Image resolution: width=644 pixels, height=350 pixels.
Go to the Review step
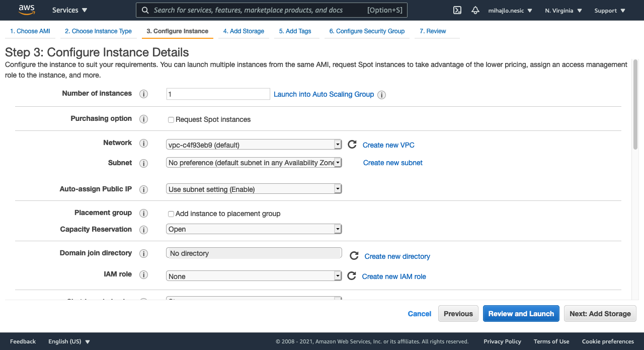(433, 31)
